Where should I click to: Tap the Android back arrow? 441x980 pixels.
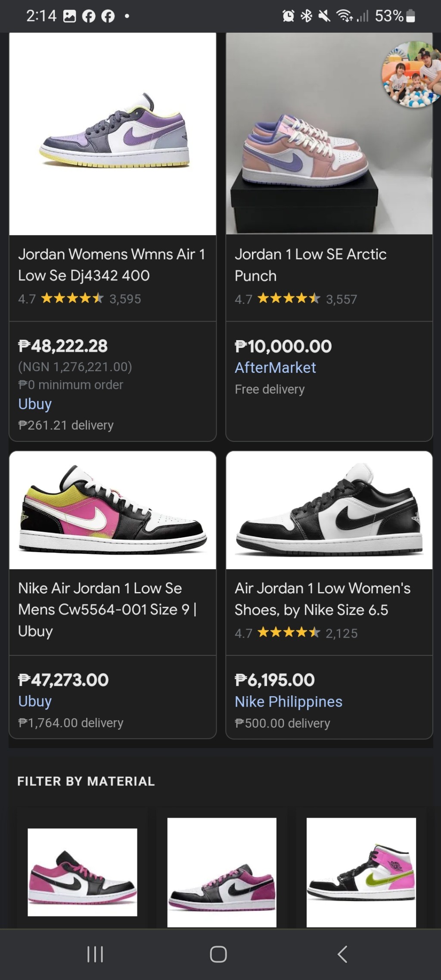[x=342, y=954]
